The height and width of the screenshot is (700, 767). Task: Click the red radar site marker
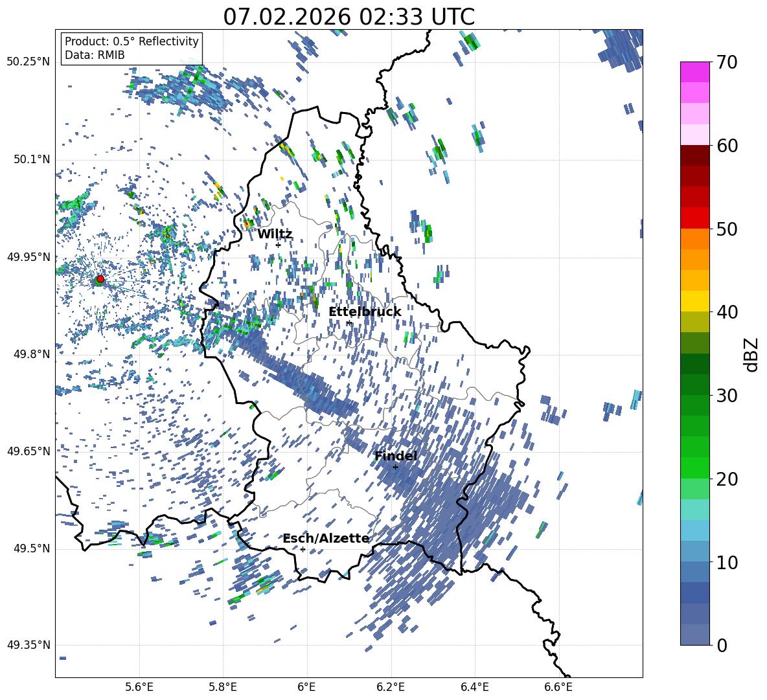(x=100, y=279)
